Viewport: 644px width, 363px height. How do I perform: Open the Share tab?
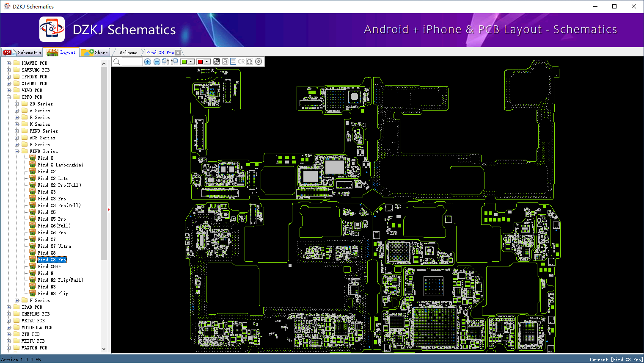tap(95, 53)
